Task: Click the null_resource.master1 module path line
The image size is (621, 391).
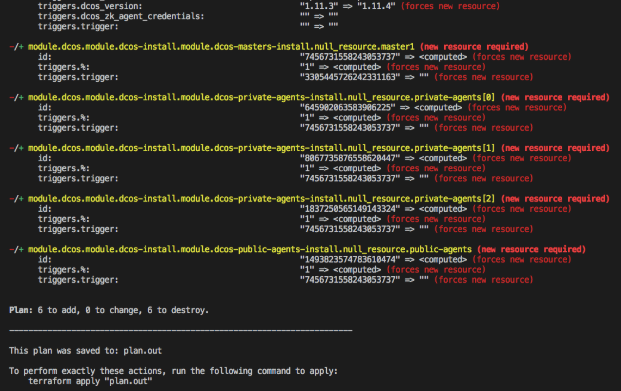Action: pos(221,47)
